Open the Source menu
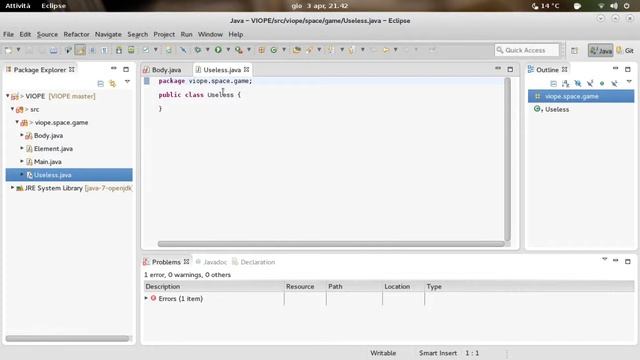Viewport: 640px width, 360px height. coord(47,34)
